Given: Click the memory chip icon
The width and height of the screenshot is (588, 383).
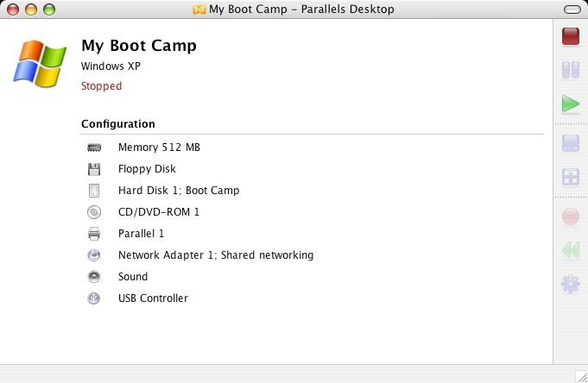Looking at the screenshot, I should pyautogui.click(x=94, y=148).
